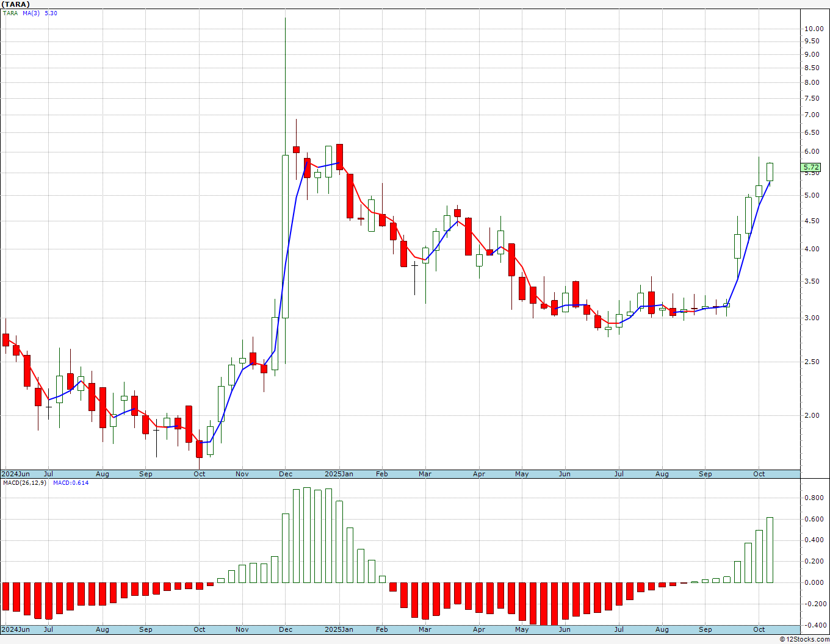This screenshot has width=830, height=644.
Task: Click Feb on the price chart date axis
Action: pyautogui.click(x=382, y=474)
